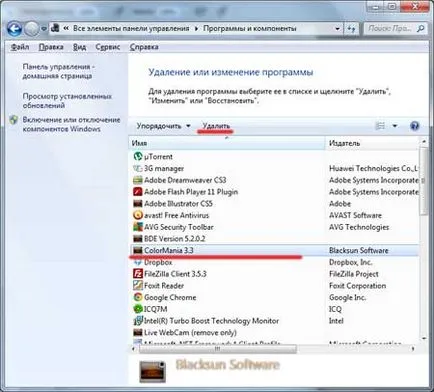Screen dimensions: 434x392
Task: Open the Файл menu
Action: tap(20, 47)
